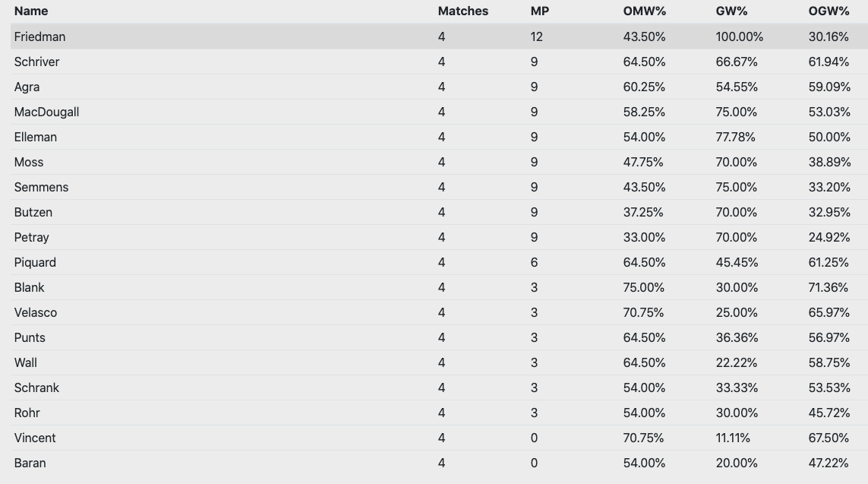This screenshot has width=868, height=484.
Task: Select the Velasco player row
Action: coord(35,312)
